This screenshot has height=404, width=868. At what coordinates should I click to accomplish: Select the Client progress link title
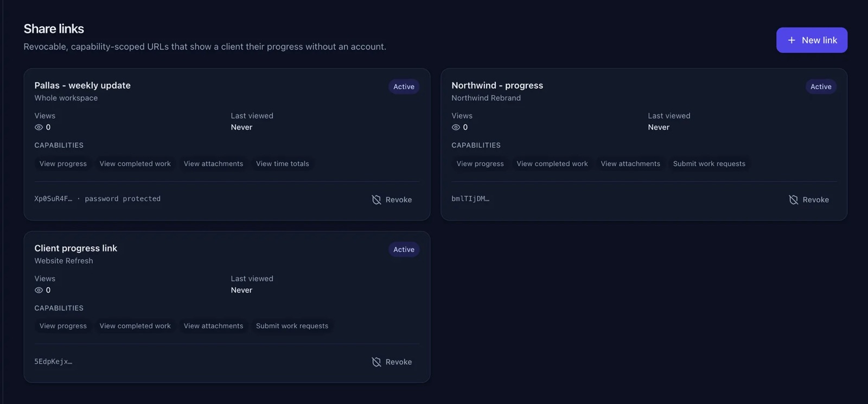pyautogui.click(x=76, y=249)
